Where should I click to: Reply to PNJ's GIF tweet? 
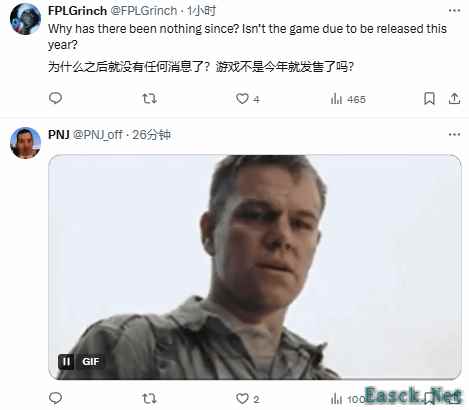[55, 398]
